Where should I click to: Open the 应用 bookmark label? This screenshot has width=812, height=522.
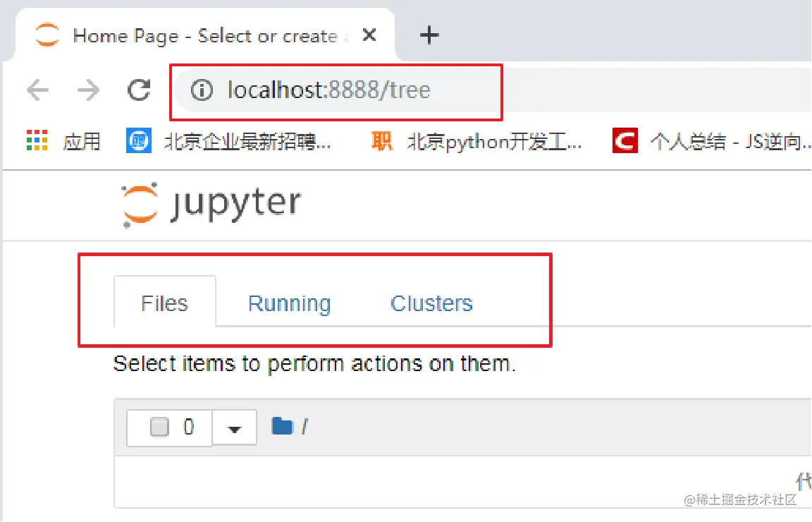(82, 141)
